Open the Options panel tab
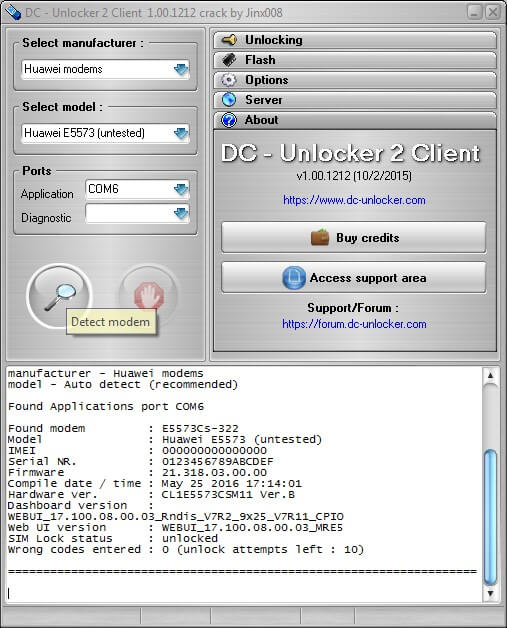The width and height of the screenshot is (507, 628). [x=355, y=80]
